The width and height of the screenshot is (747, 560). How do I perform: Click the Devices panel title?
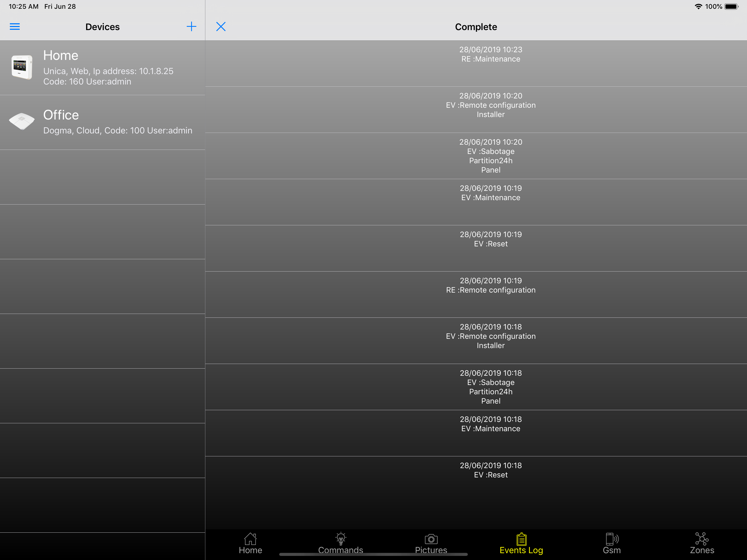pyautogui.click(x=103, y=27)
